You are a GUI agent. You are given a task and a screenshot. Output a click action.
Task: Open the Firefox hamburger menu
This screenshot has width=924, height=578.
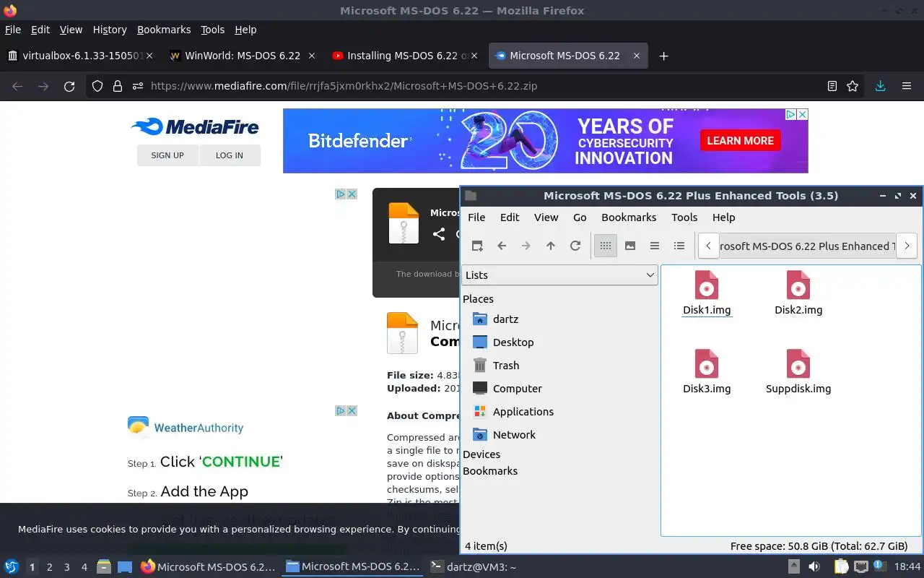click(x=907, y=86)
